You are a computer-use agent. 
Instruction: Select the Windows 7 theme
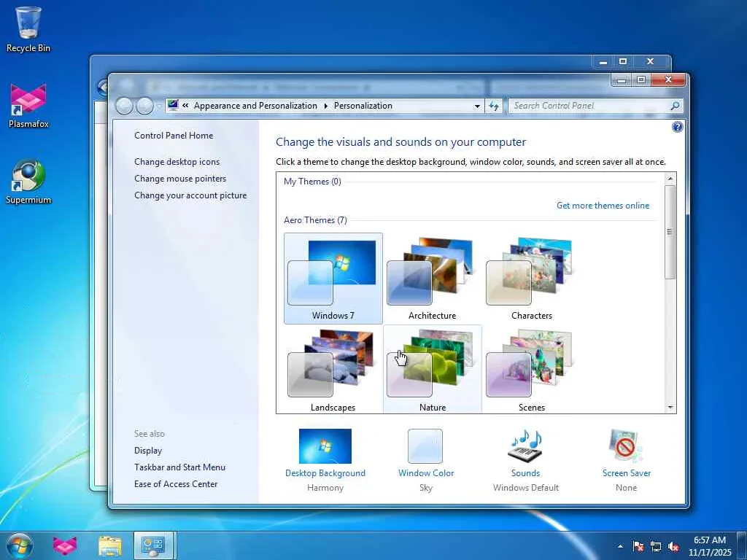coord(333,279)
